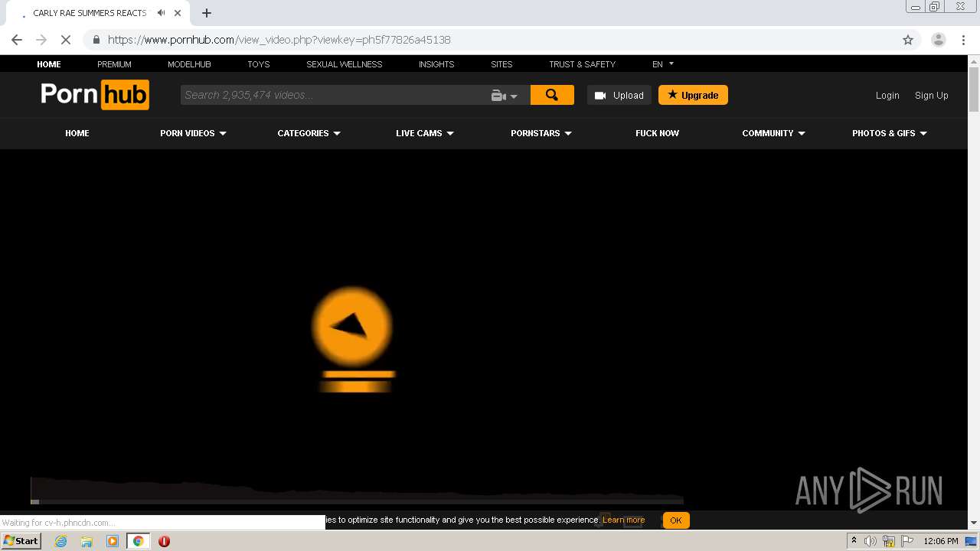Click the Action Center flag icon
This screenshot has width=980, height=551.
(907, 541)
